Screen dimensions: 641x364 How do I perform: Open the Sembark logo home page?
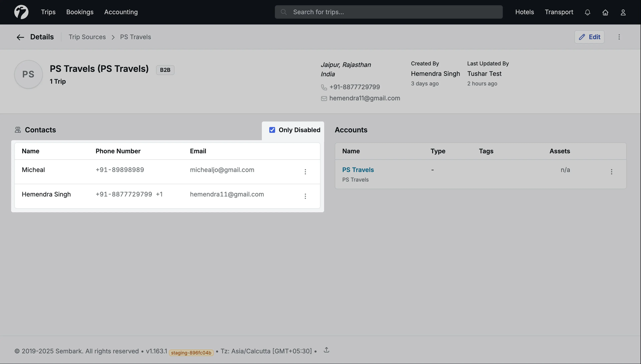(21, 12)
